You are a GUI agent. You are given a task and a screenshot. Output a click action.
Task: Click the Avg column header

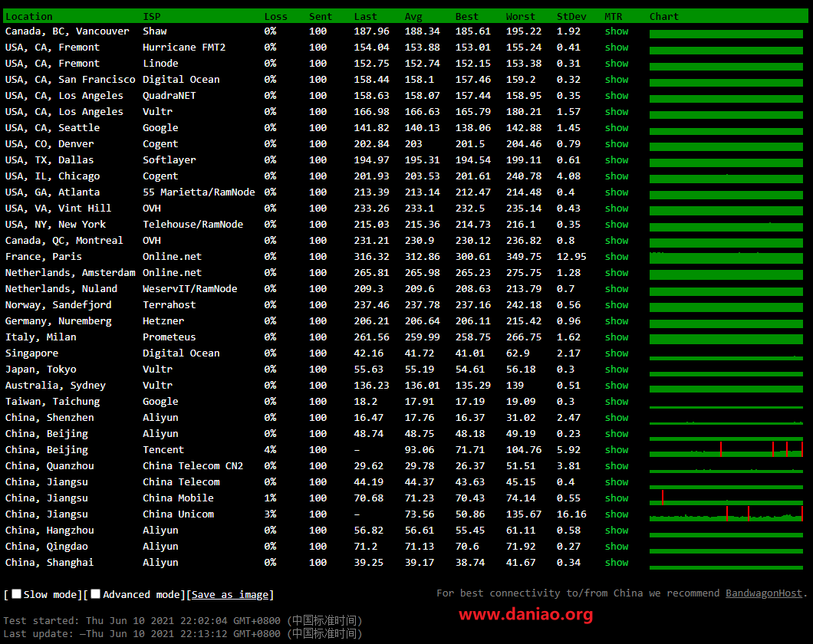pos(413,17)
